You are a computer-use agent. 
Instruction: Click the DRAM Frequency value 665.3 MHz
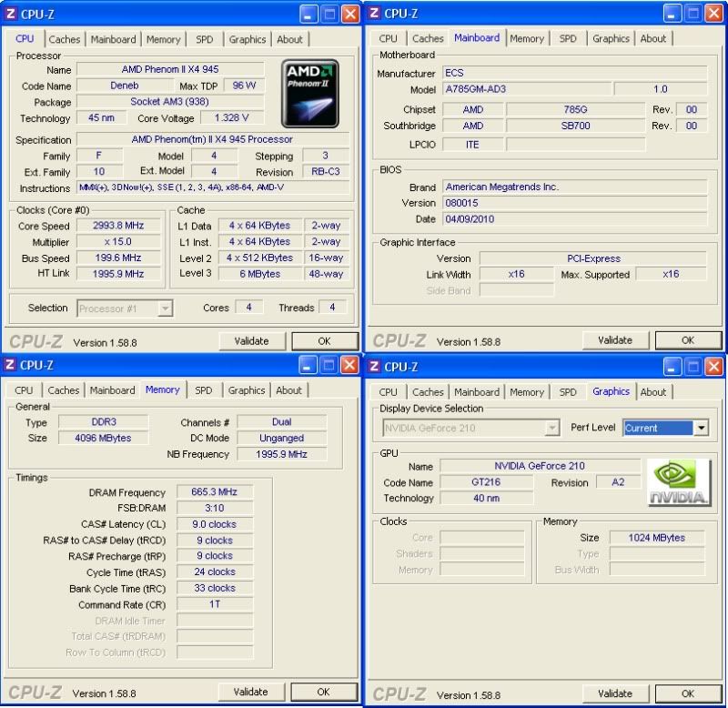coord(215,491)
